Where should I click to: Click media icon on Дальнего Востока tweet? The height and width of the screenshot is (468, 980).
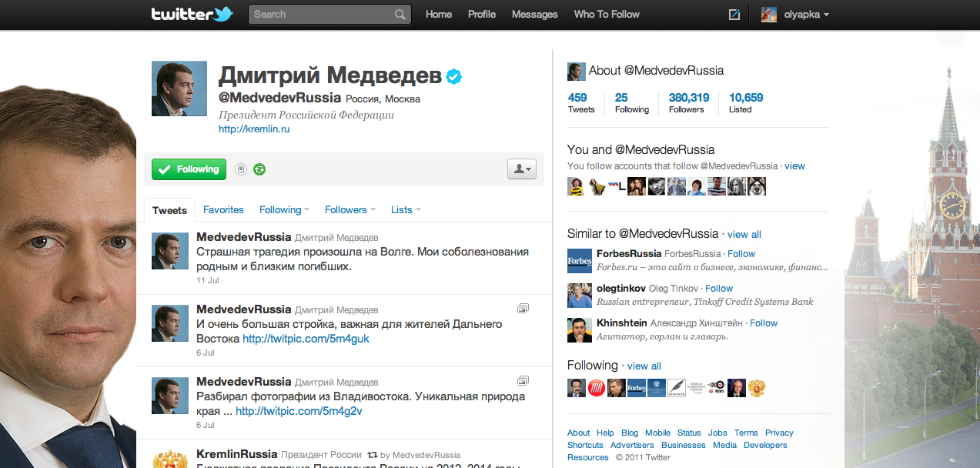coord(523,308)
